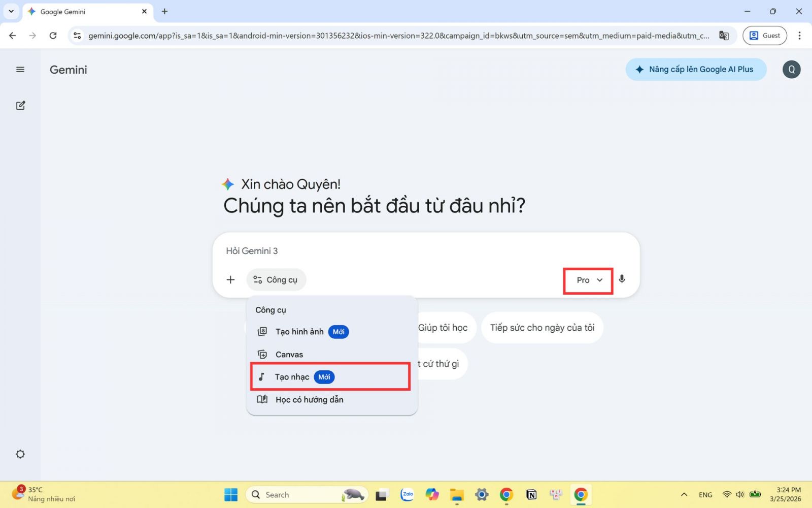This screenshot has height=508, width=812.
Task: Click the plus icon to add files
Action: (x=230, y=280)
